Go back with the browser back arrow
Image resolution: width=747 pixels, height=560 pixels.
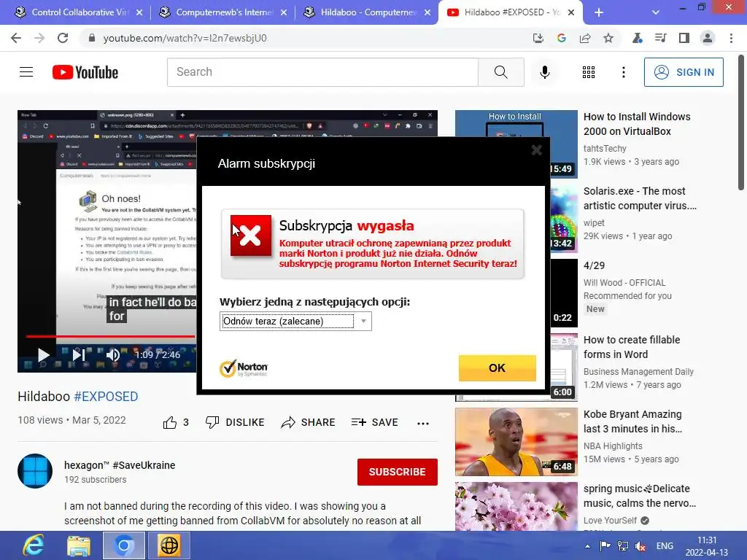(16, 38)
